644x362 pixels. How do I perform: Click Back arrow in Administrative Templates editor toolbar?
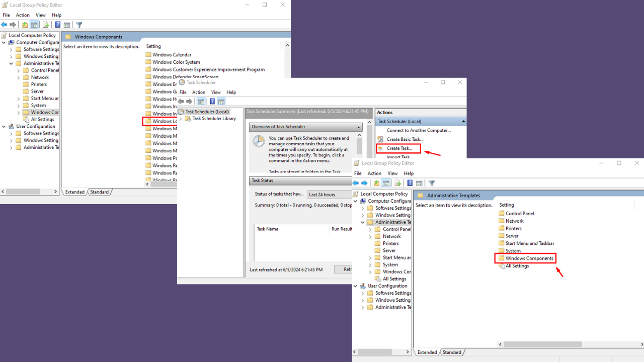point(356,183)
